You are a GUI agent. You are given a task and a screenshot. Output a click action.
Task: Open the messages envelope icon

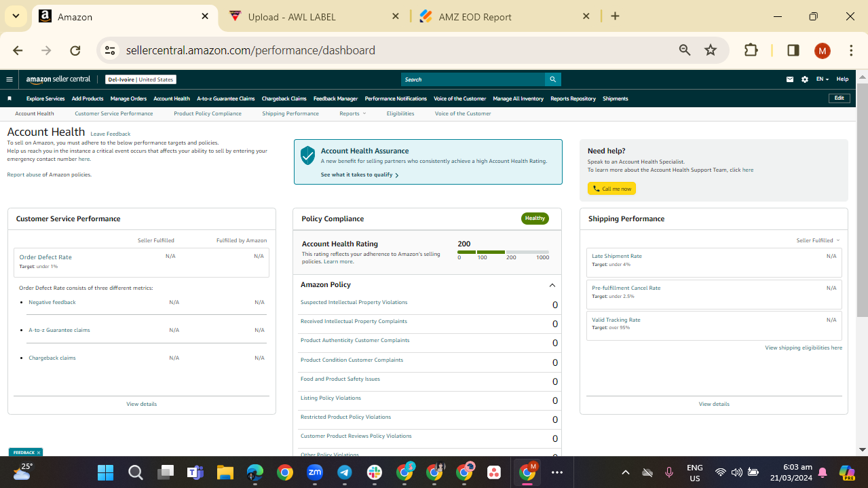790,79
